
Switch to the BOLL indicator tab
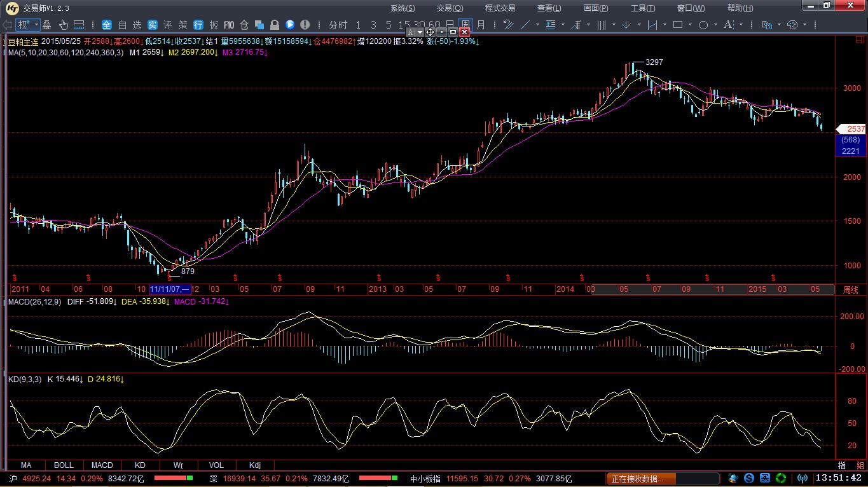pos(64,465)
